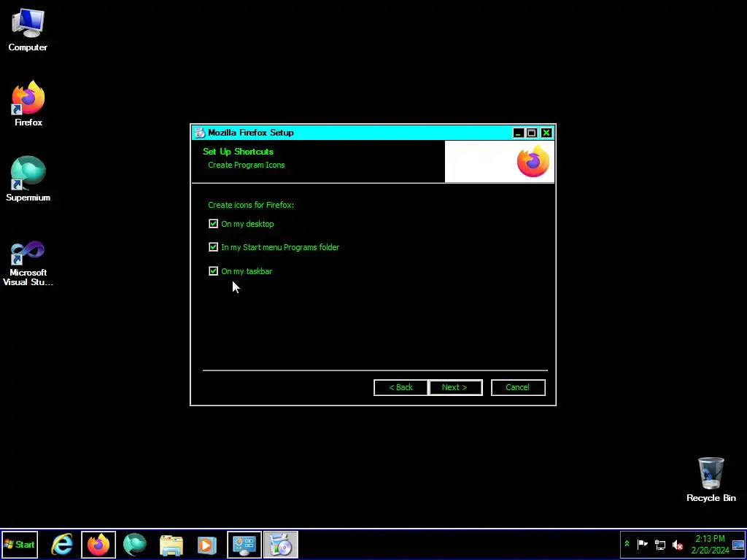Screen dimensions: 747x560
Task: Open Windows Media Player on taskbar
Action: pos(207,544)
